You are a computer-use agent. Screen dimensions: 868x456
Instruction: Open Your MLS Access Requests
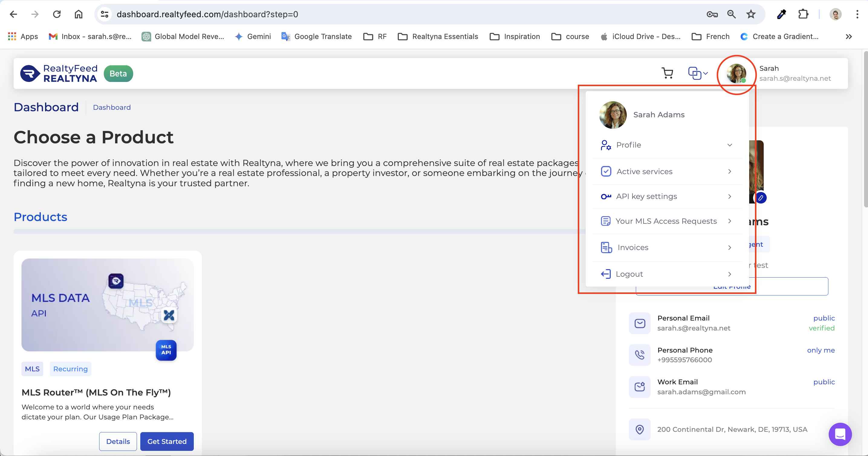tap(667, 221)
